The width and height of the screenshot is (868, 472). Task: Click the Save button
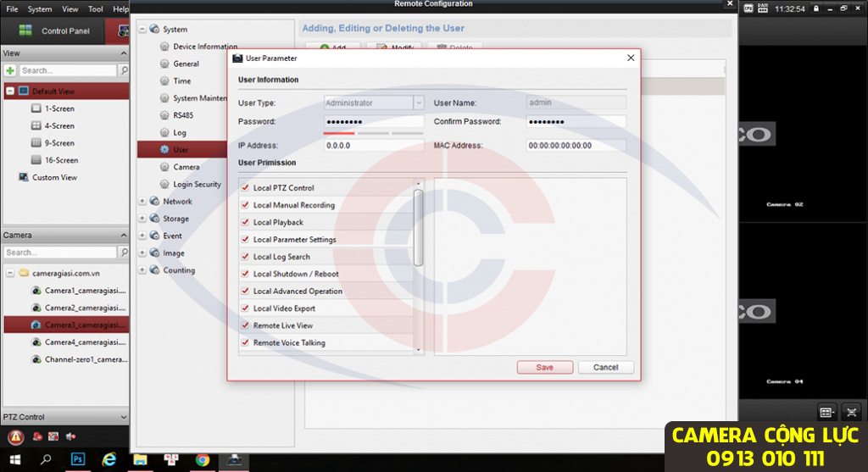(545, 367)
